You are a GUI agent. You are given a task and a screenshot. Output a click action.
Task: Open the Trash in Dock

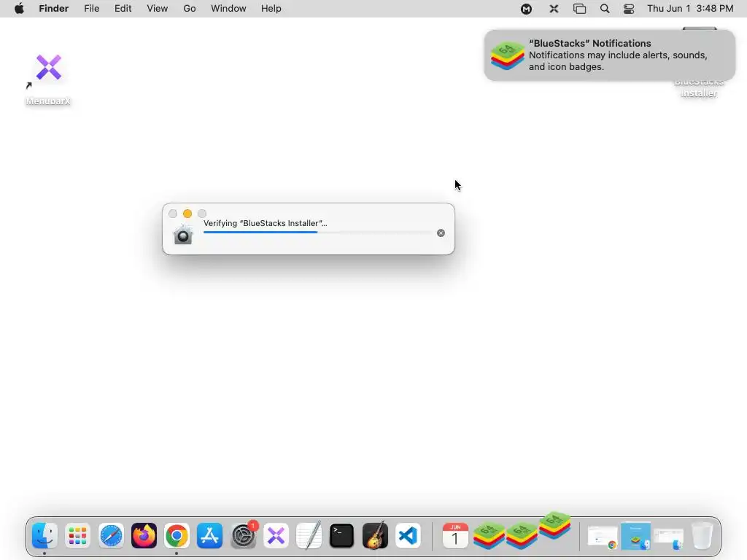coord(703,536)
